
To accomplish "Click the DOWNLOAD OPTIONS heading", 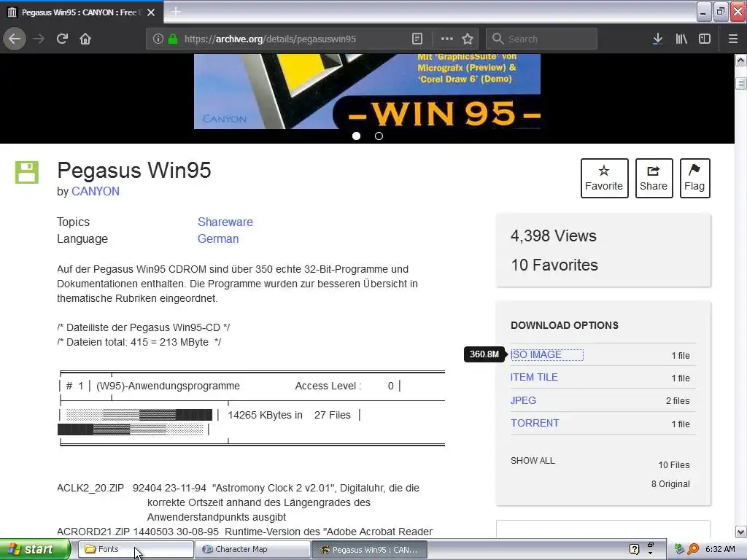I will (x=565, y=325).
